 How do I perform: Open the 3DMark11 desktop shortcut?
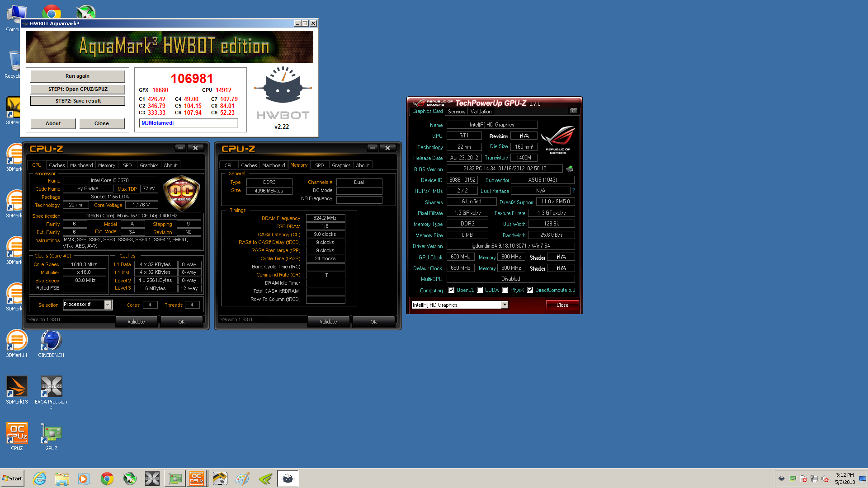[x=17, y=344]
